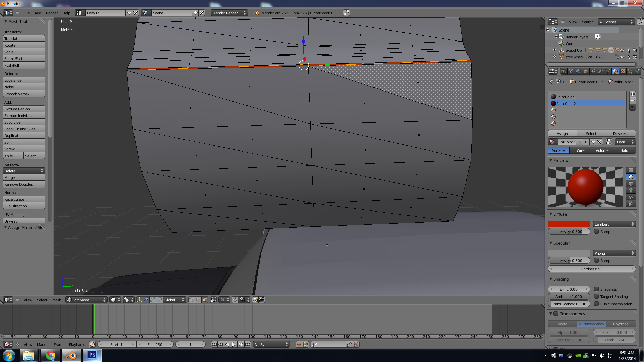Pin the properties context with the pin icon
644x362 pixels.
click(x=551, y=82)
